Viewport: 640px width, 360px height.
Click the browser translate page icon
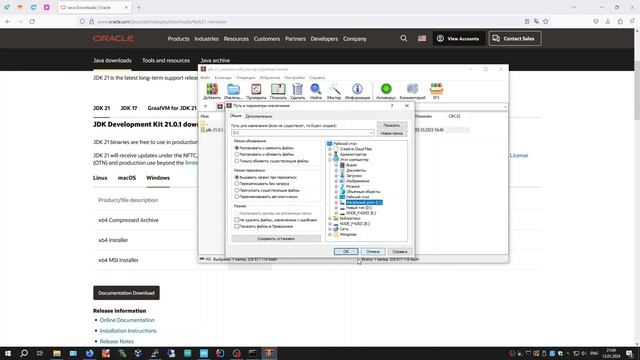click(x=536, y=21)
